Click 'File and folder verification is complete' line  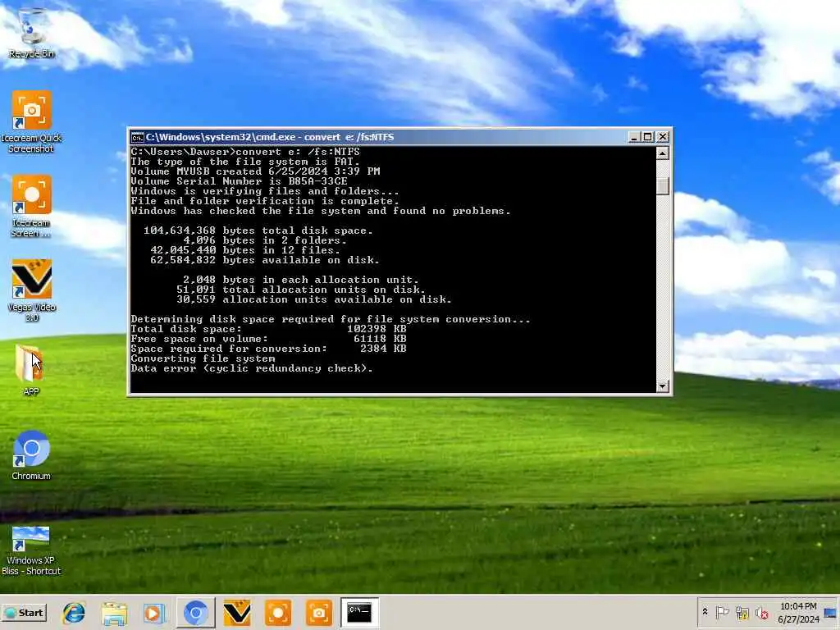pyautogui.click(x=265, y=201)
